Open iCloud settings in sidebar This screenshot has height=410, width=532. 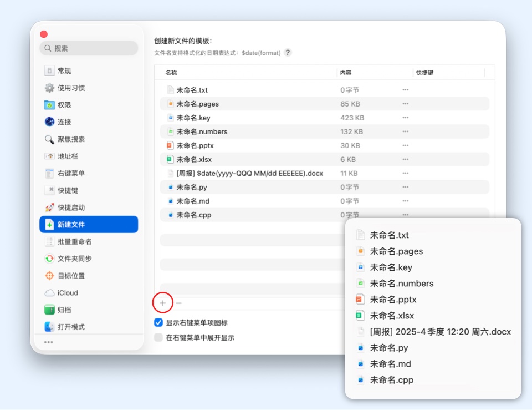[x=68, y=293]
